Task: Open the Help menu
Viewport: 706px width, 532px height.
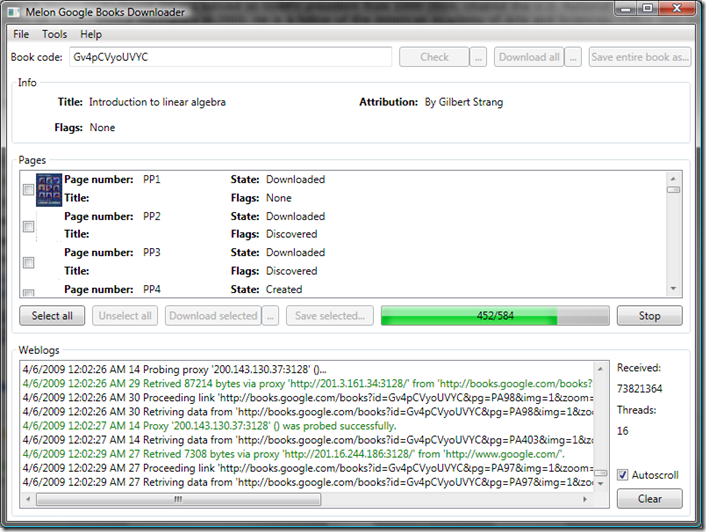Action: click(x=91, y=34)
